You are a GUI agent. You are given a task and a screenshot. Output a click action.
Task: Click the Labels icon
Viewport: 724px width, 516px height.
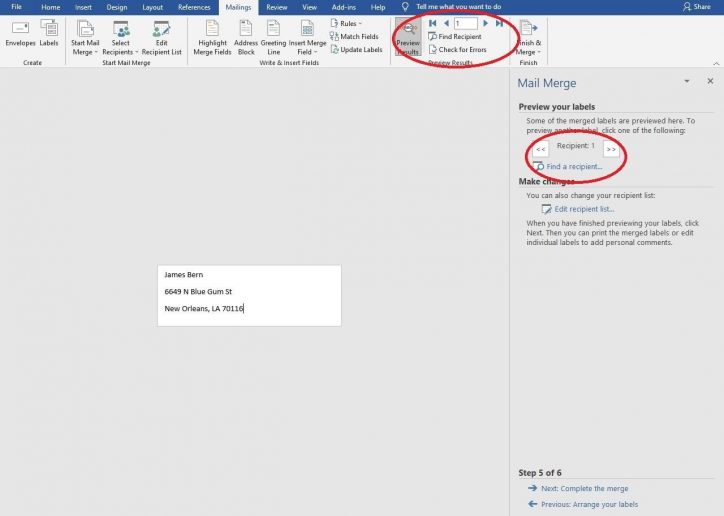(x=48, y=34)
